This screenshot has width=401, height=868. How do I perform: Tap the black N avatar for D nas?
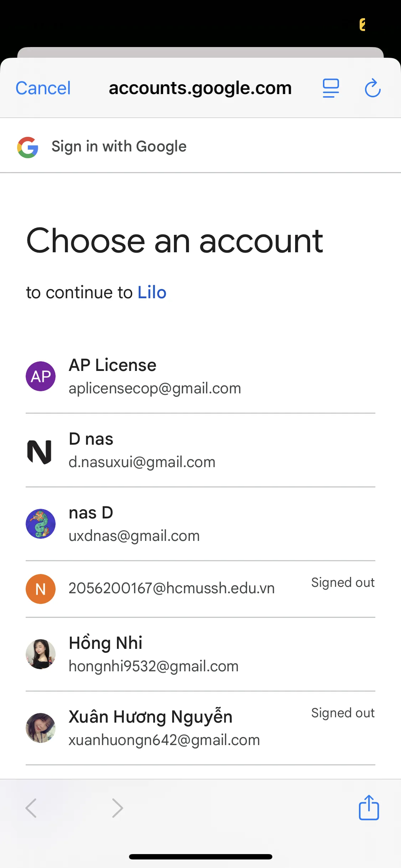40,452
